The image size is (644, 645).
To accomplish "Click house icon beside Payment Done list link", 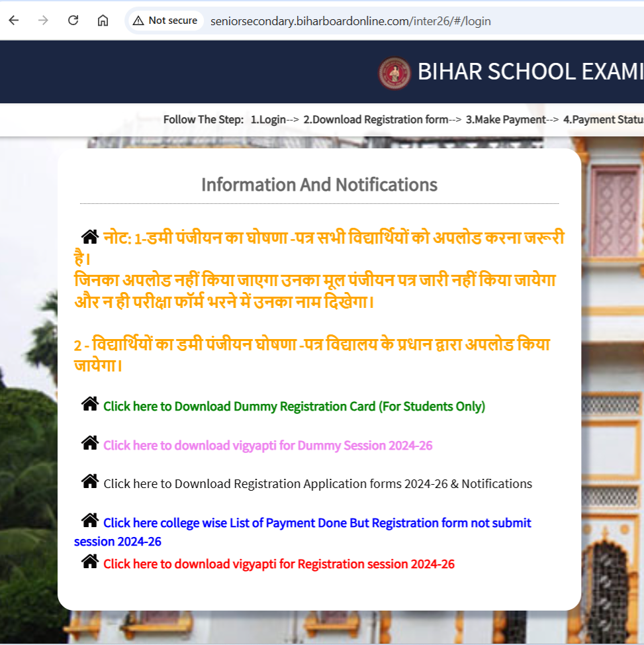I will 89,520.
